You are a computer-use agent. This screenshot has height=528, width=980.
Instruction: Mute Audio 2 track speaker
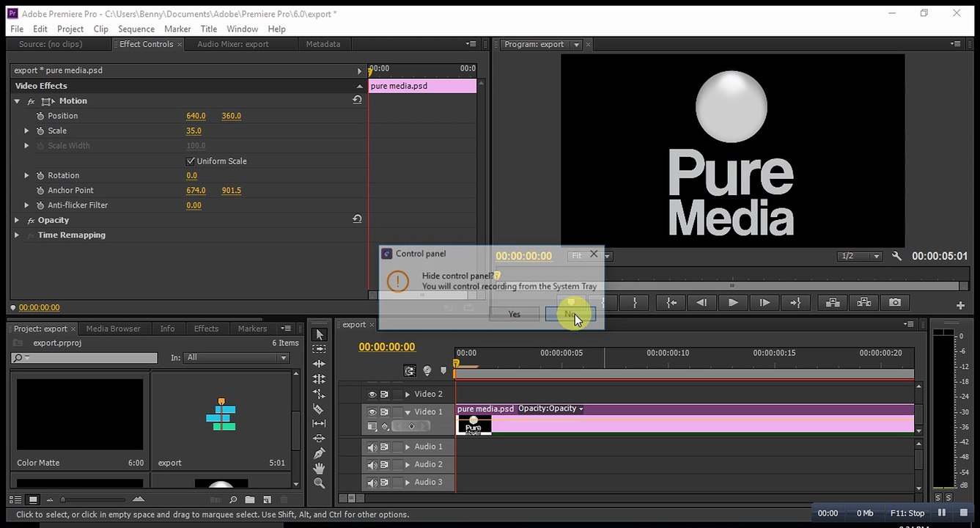(x=372, y=464)
